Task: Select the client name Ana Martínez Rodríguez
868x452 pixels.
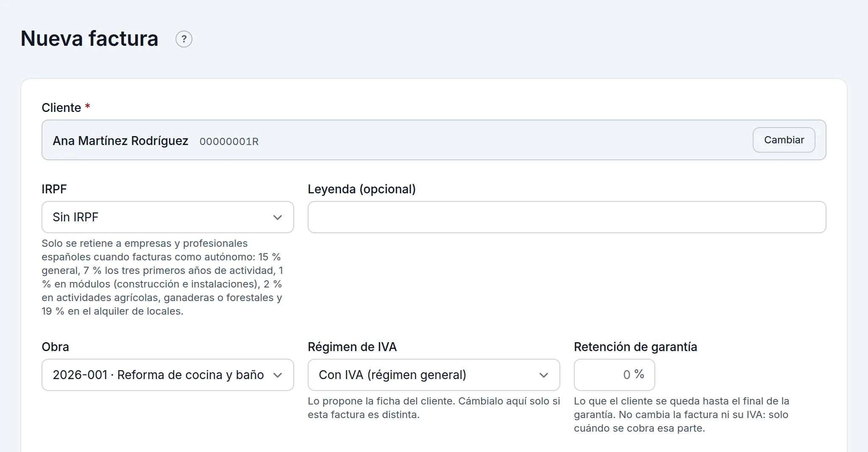Action: point(120,141)
